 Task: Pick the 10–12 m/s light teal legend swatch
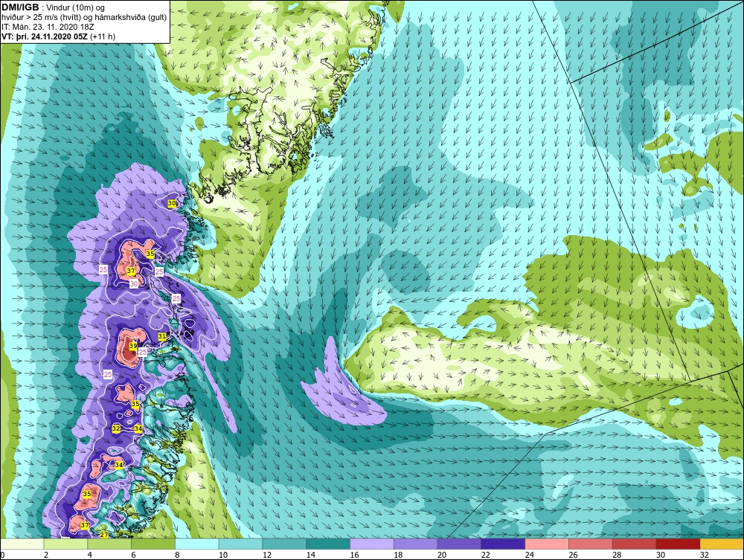coord(240,544)
